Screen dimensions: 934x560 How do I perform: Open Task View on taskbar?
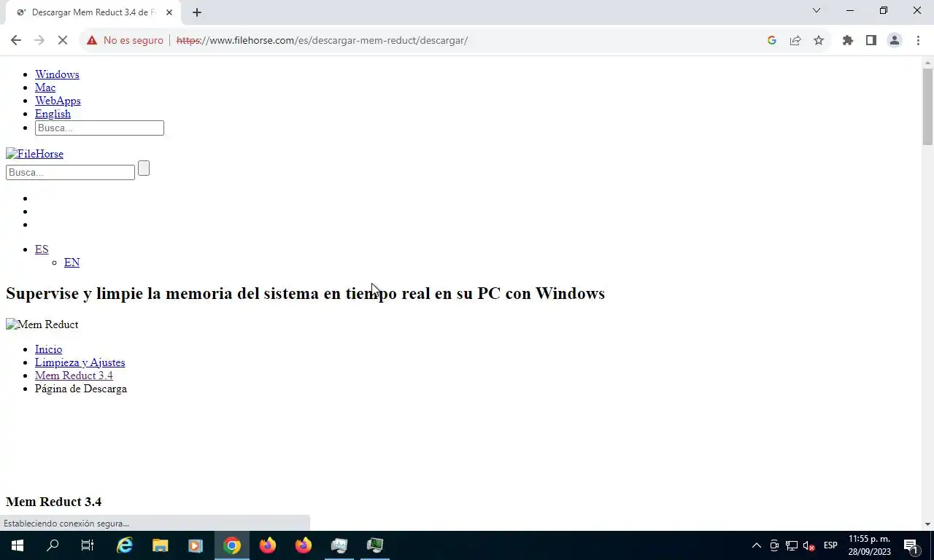(x=88, y=545)
